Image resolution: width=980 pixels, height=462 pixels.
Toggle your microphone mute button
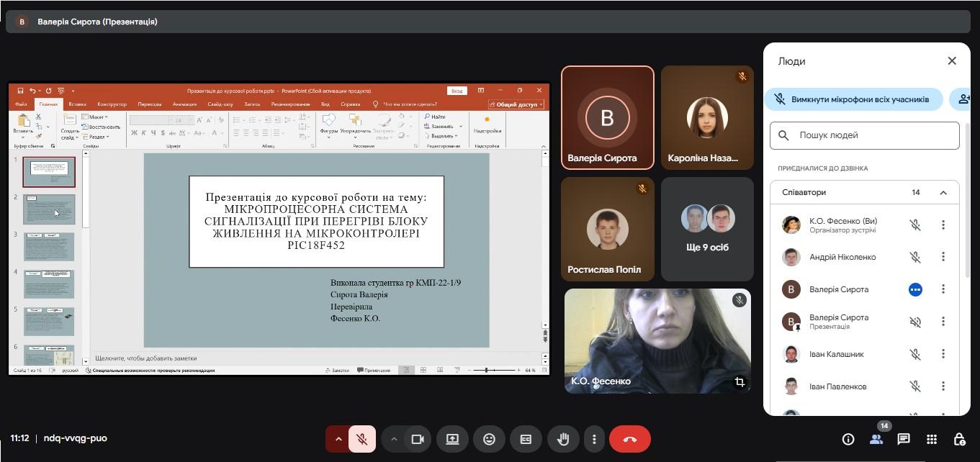tap(362, 439)
